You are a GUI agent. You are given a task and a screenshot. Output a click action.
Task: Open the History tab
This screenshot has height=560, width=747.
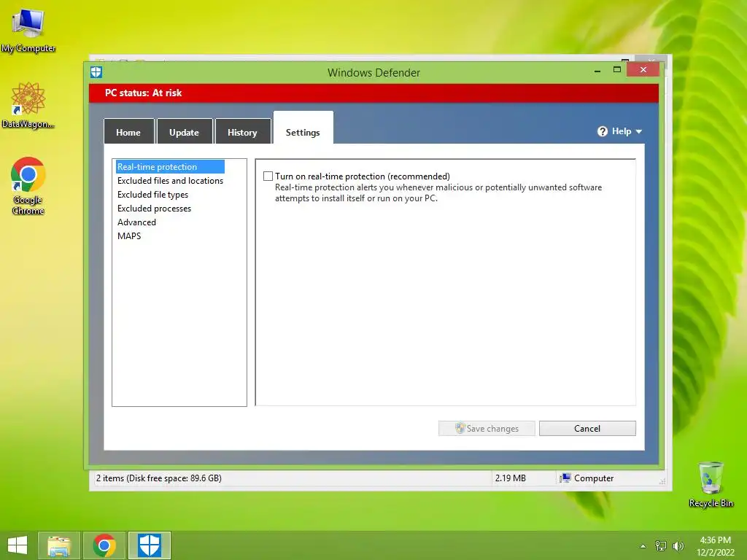[x=242, y=132]
